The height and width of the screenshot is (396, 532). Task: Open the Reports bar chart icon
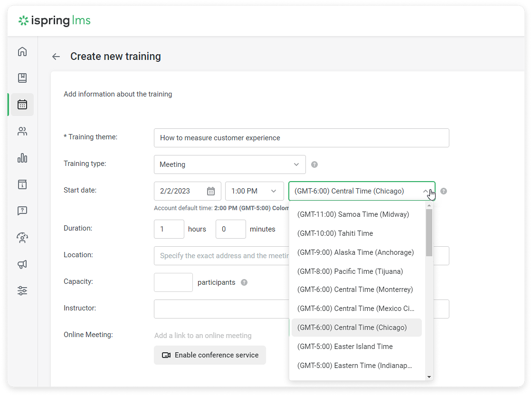pos(22,158)
